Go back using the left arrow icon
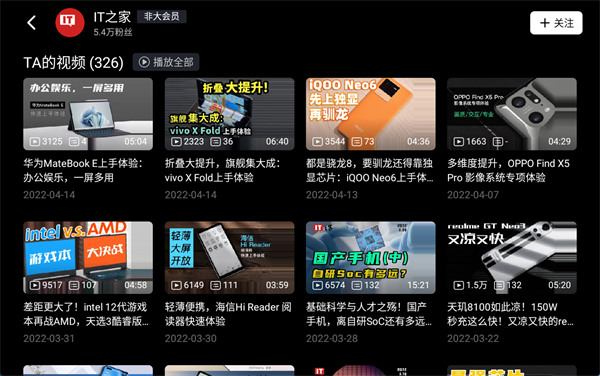Image resolution: width=600 pixels, height=376 pixels. click(31, 23)
